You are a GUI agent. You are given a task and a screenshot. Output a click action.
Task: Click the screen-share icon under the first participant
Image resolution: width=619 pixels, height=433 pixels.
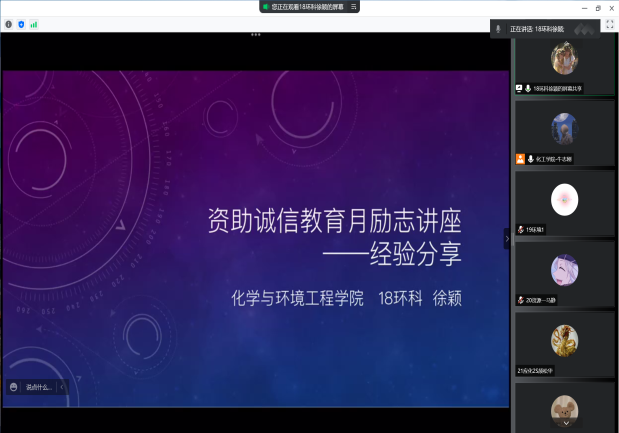point(519,88)
